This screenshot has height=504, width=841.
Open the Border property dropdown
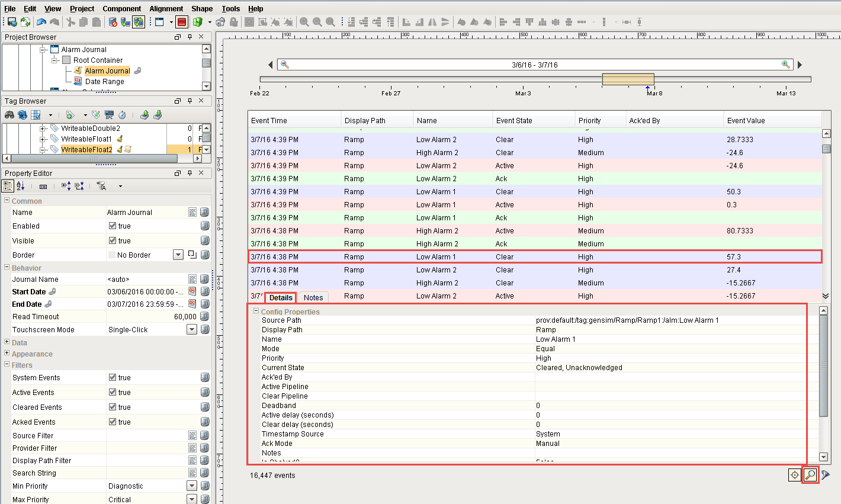[x=178, y=255]
